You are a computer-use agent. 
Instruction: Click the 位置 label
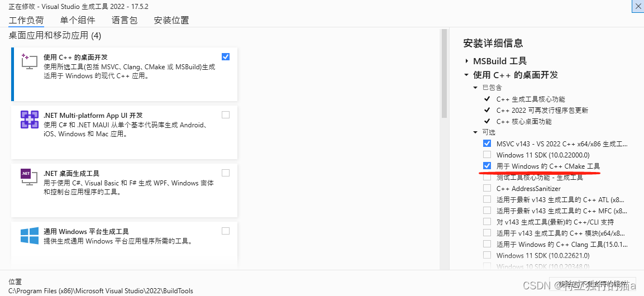[x=15, y=281]
